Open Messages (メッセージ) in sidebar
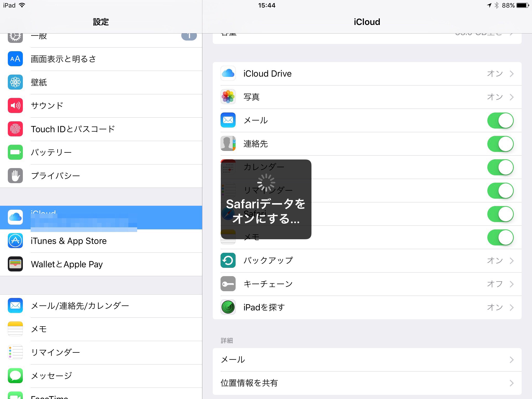Image resolution: width=532 pixels, height=399 pixels. [51, 376]
